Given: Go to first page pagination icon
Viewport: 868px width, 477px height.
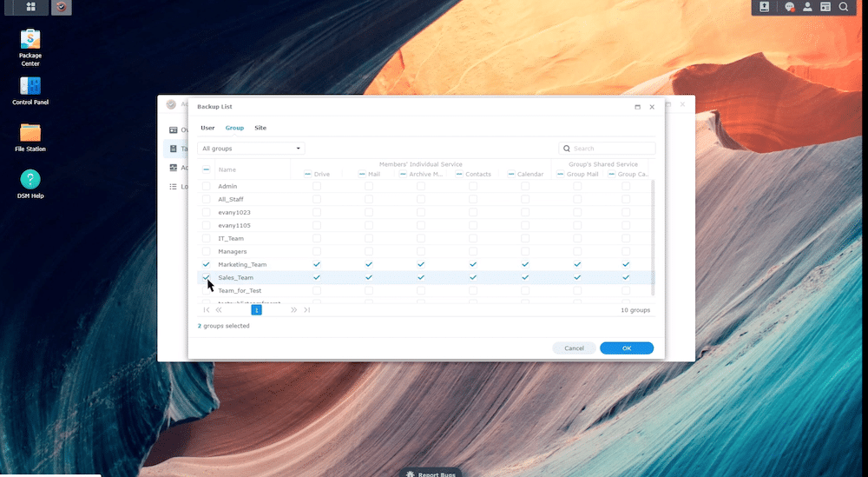Looking at the screenshot, I should pyautogui.click(x=207, y=309).
